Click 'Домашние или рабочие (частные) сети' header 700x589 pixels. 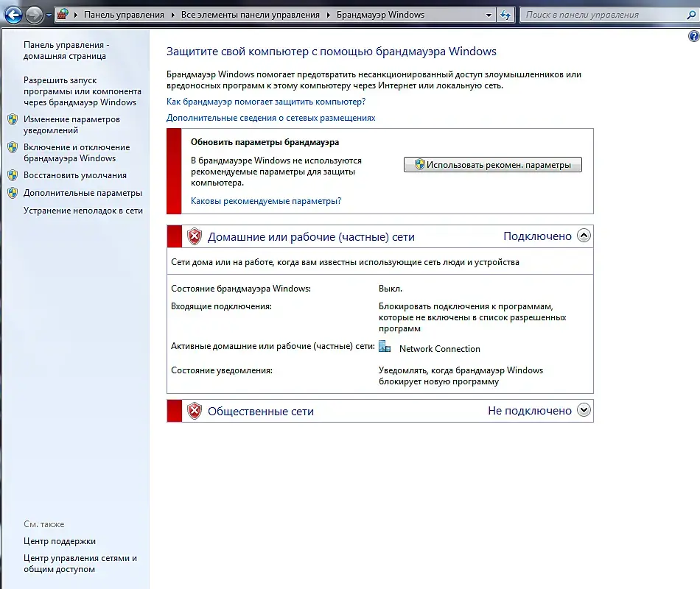click(x=311, y=236)
